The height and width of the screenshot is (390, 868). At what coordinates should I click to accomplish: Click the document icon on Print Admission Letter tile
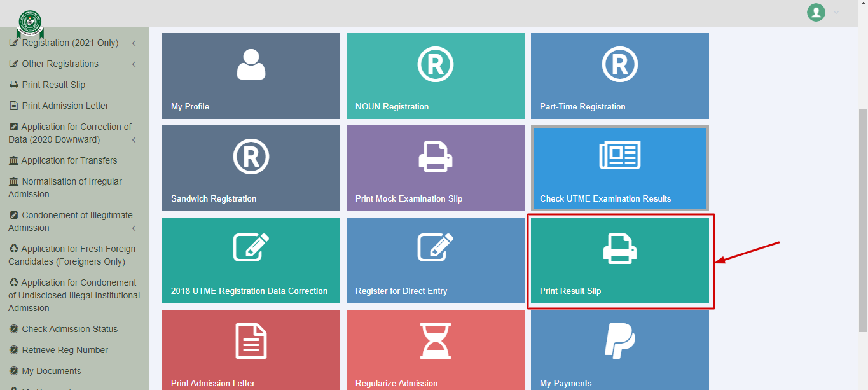tap(251, 341)
